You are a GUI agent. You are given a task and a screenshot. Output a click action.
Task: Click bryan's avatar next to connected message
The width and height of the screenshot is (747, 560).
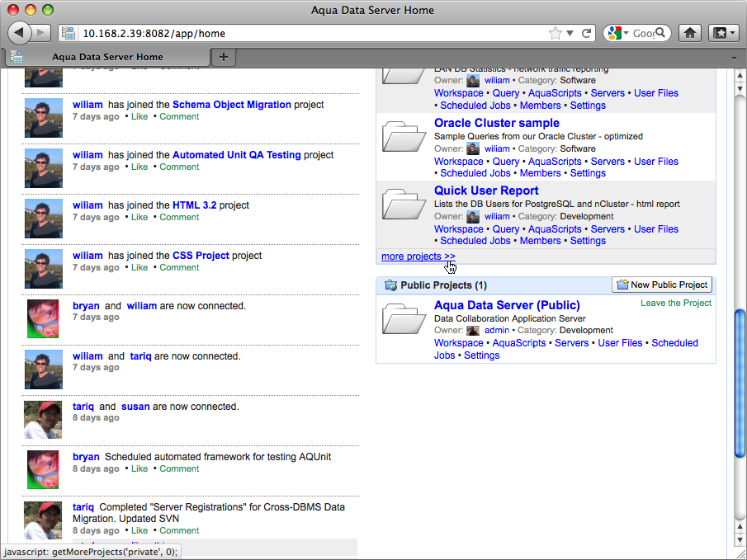point(43,318)
